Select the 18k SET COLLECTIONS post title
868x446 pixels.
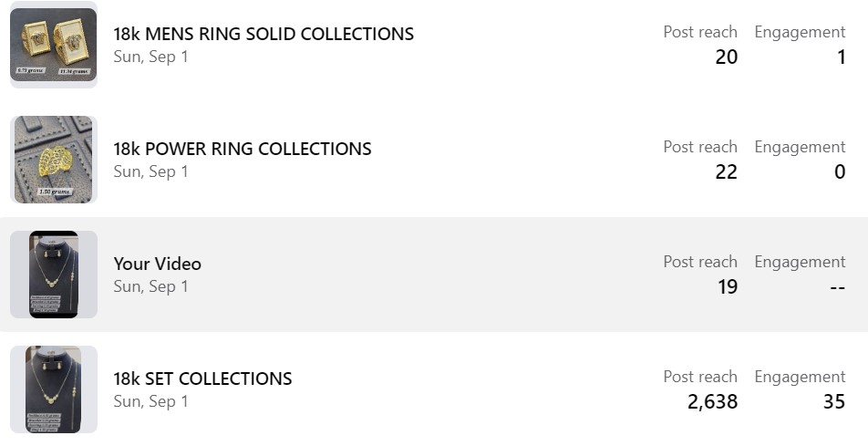pyautogui.click(x=202, y=379)
